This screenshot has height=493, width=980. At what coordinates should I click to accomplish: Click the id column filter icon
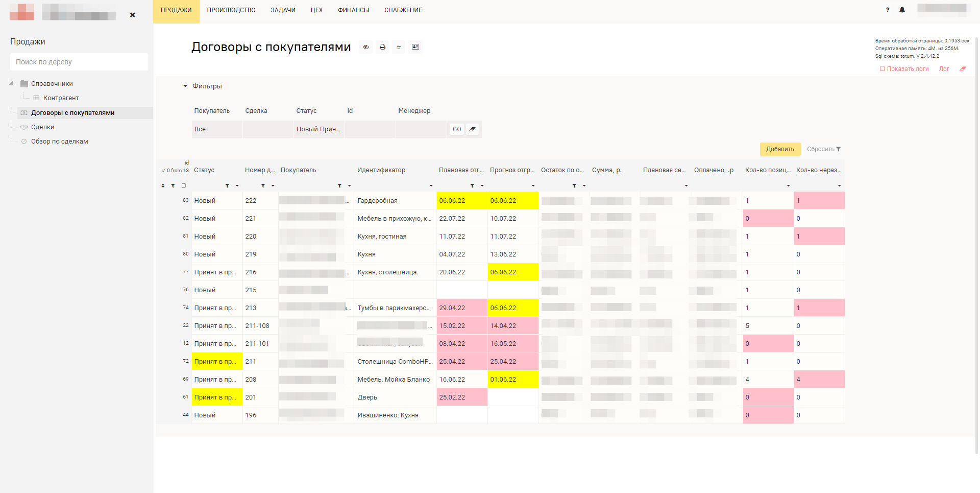173,185
